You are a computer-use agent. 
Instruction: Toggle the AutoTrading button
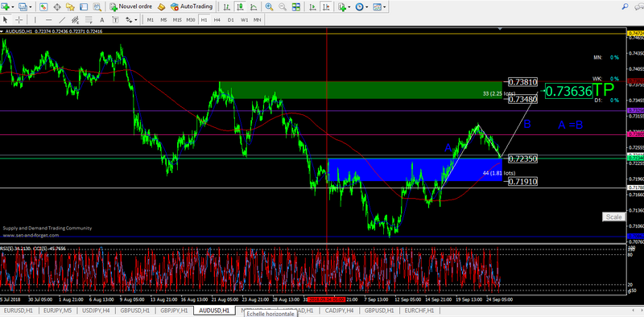(x=192, y=6)
